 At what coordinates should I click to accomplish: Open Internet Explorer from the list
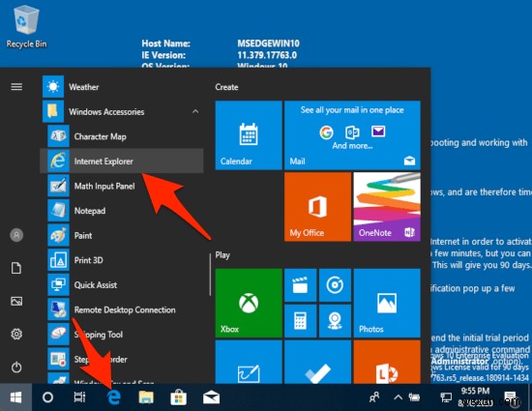[x=122, y=161]
